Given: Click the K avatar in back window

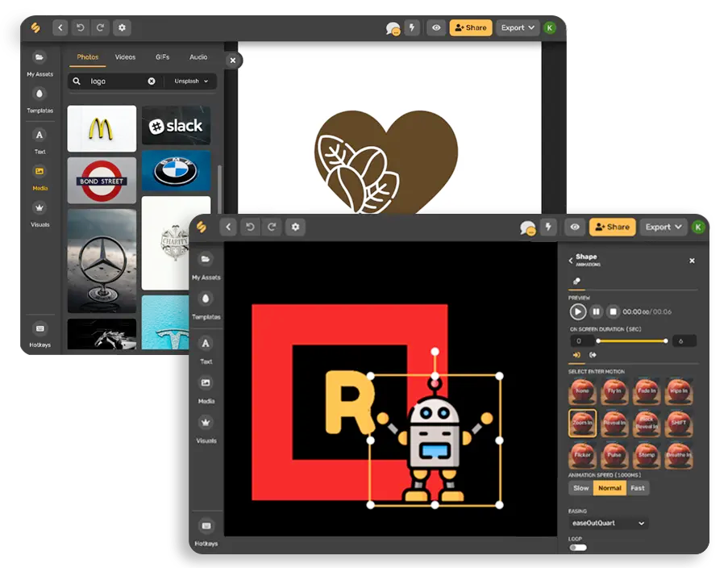Looking at the screenshot, I should click(550, 28).
